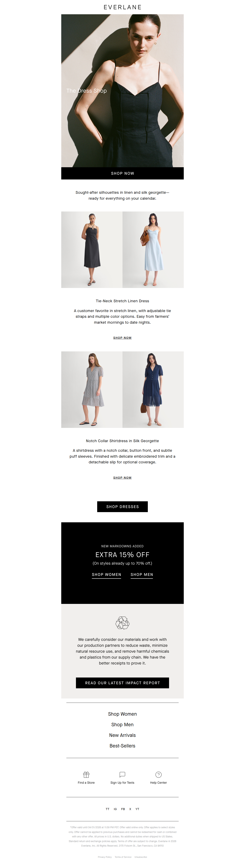Click the Everlane logo at top

(x=122, y=7)
